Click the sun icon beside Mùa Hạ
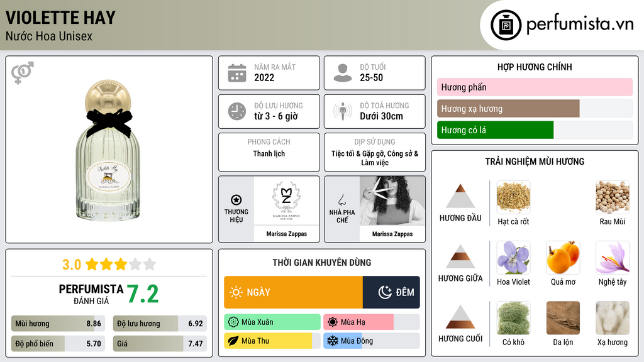Viewport: 644px width, 362px height. coord(333,322)
